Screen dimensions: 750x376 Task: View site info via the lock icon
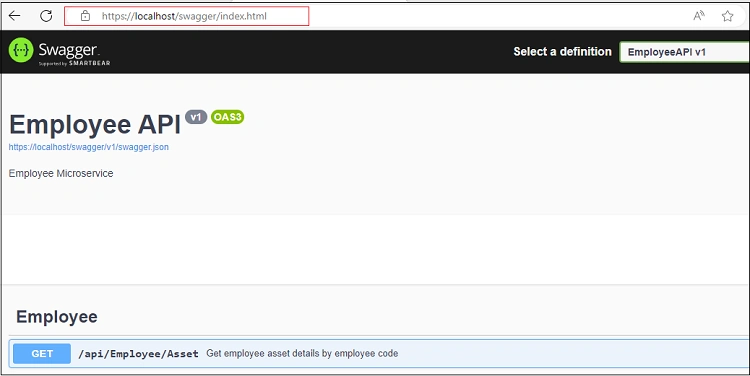(85, 16)
